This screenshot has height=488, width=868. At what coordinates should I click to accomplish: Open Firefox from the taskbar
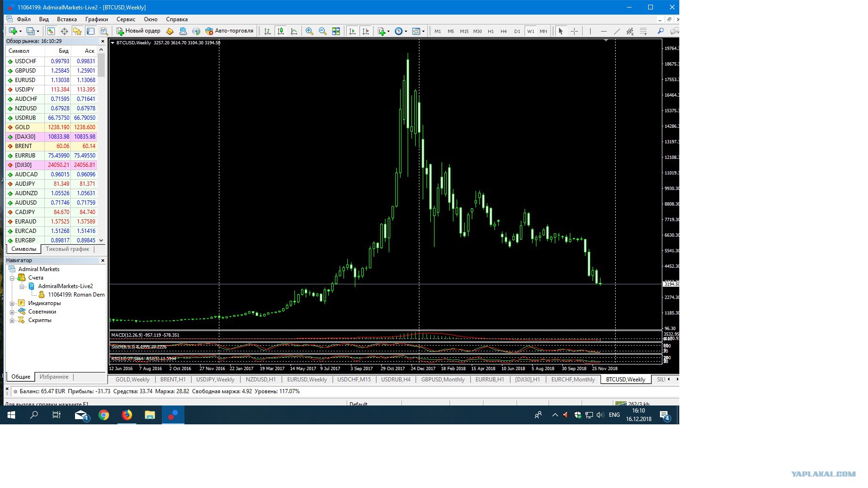coord(127,415)
